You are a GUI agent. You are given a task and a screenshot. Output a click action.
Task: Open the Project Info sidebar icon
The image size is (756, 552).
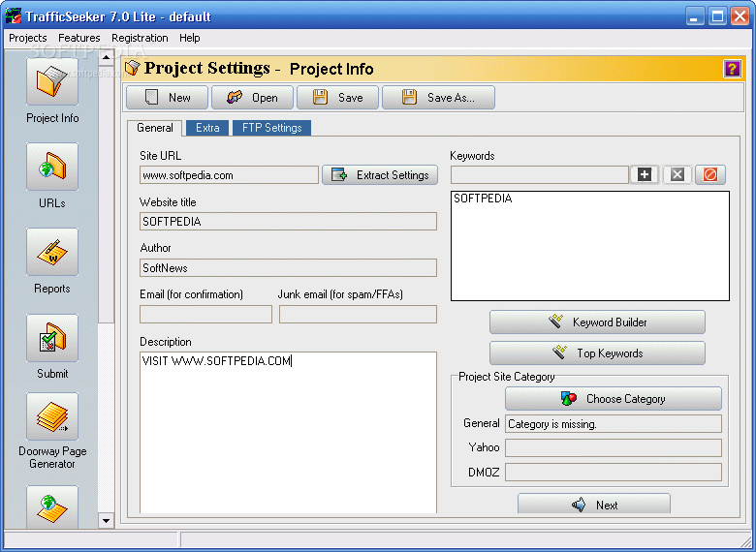[x=52, y=81]
